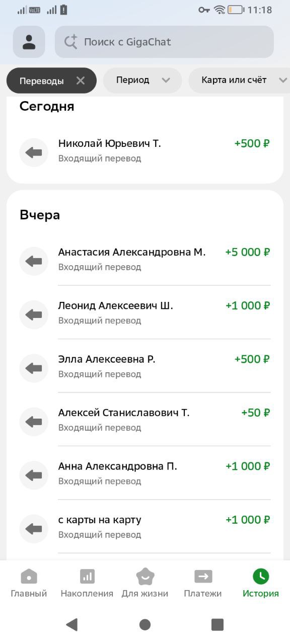Select the с карты на карту transfer
The width and height of the screenshot is (290, 644).
pyautogui.click(x=145, y=527)
